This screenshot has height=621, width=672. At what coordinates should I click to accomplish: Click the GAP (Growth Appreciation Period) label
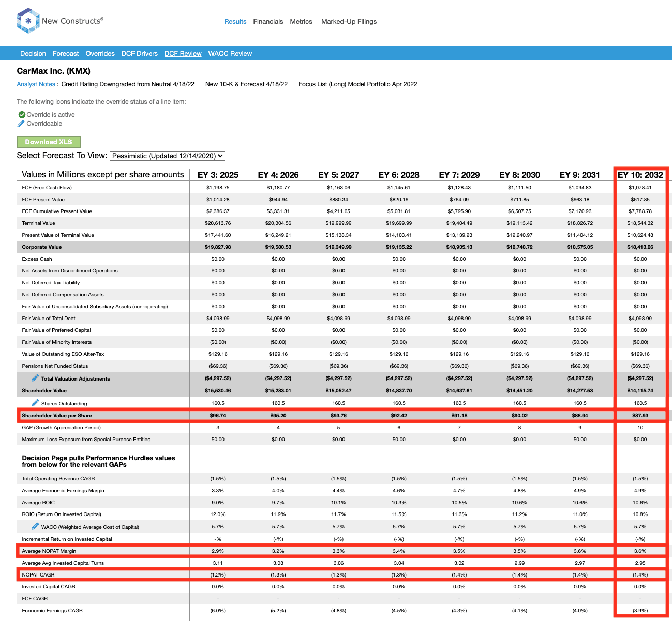61,428
